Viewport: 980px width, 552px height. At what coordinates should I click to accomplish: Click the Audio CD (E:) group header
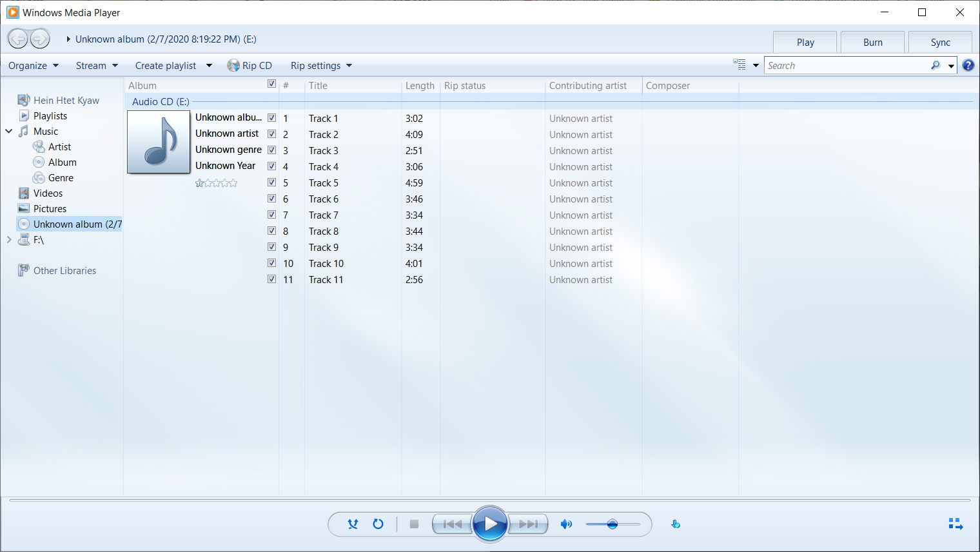pos(161,102)
